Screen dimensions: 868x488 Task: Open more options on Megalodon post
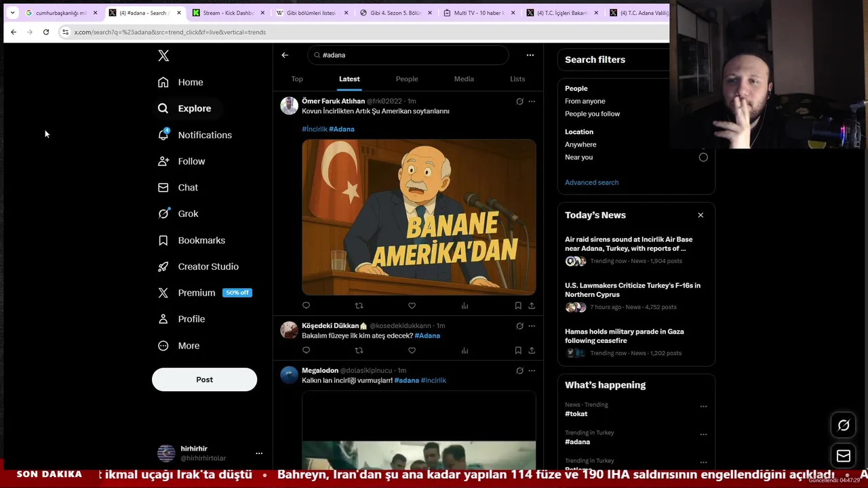click(532, 371)
